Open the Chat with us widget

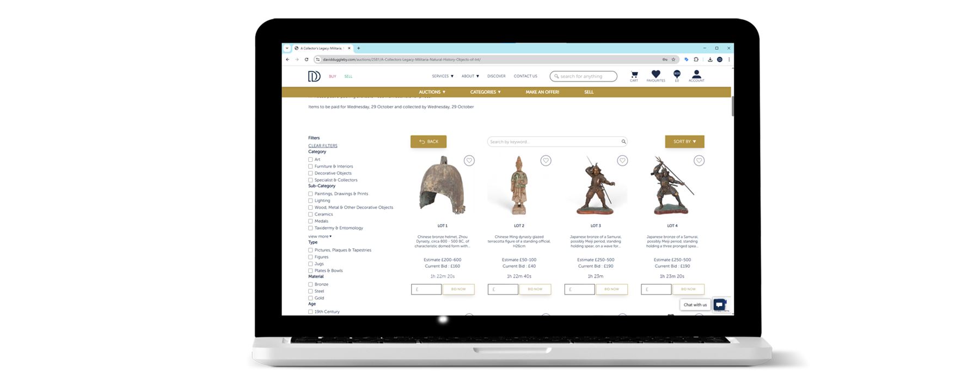(x=719, y=305)
